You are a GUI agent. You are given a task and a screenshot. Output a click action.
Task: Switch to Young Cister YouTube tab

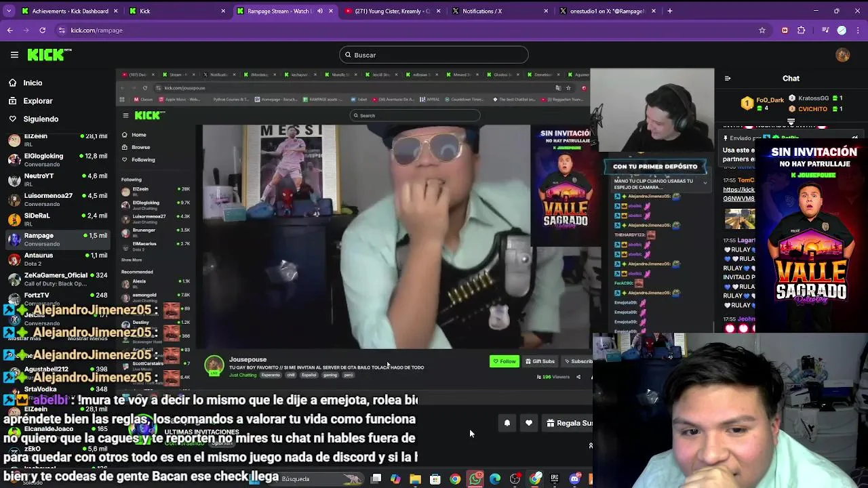pos(393,11)
